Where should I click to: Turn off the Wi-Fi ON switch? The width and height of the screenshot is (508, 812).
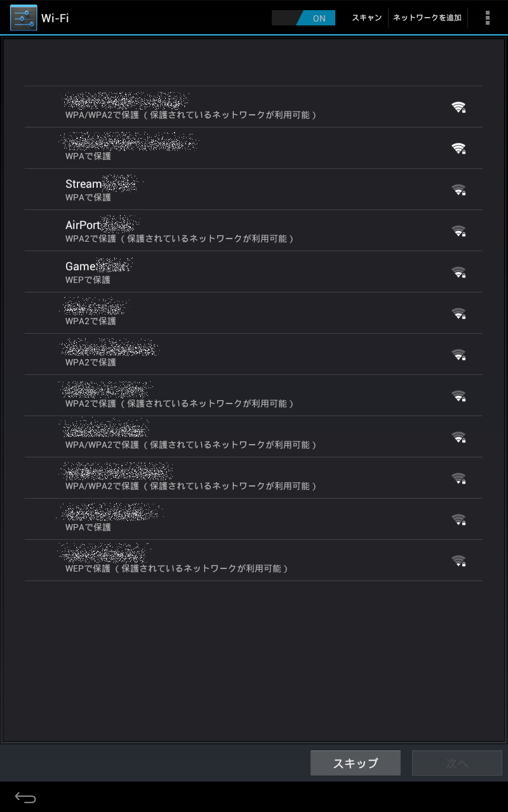304,18
